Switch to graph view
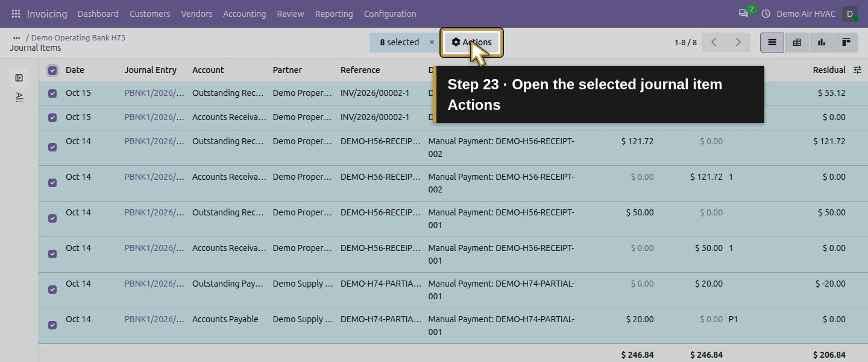 pyautogui.click(x=822, y=42)
